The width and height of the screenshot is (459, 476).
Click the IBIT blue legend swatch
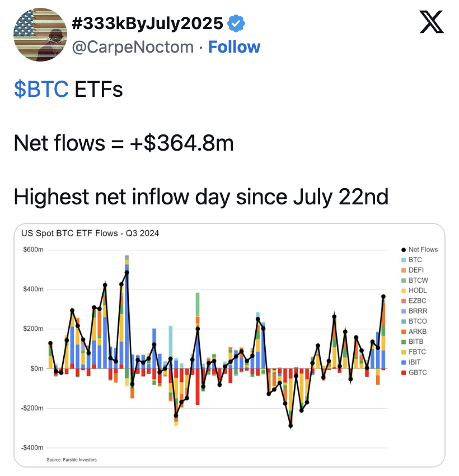pos(404,362)
